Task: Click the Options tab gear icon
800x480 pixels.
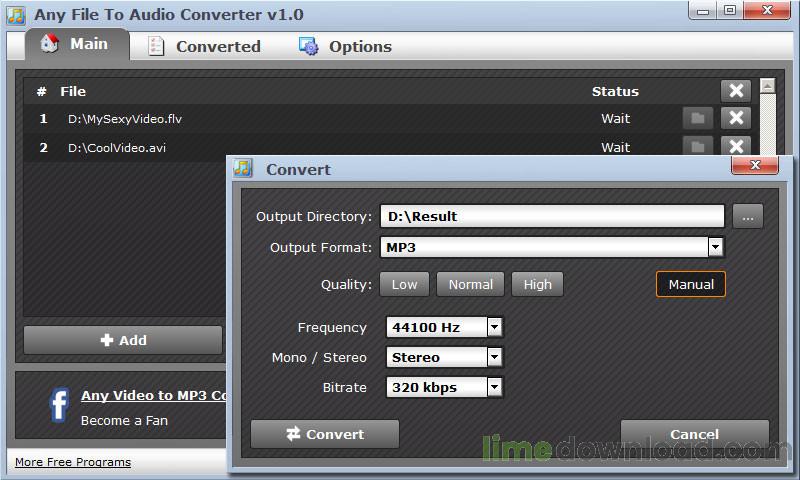Action: [309, 46]
